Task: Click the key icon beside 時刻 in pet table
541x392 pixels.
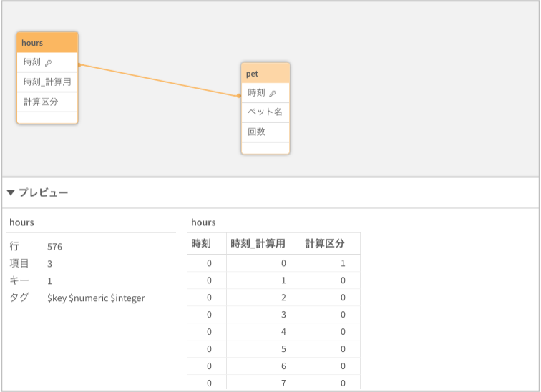Action: (x=272, y=94)
